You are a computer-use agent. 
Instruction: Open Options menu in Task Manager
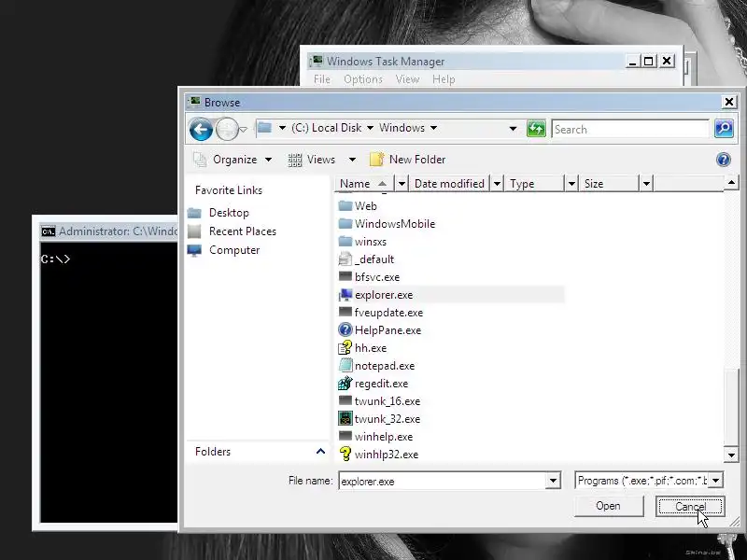coord(363,79)
